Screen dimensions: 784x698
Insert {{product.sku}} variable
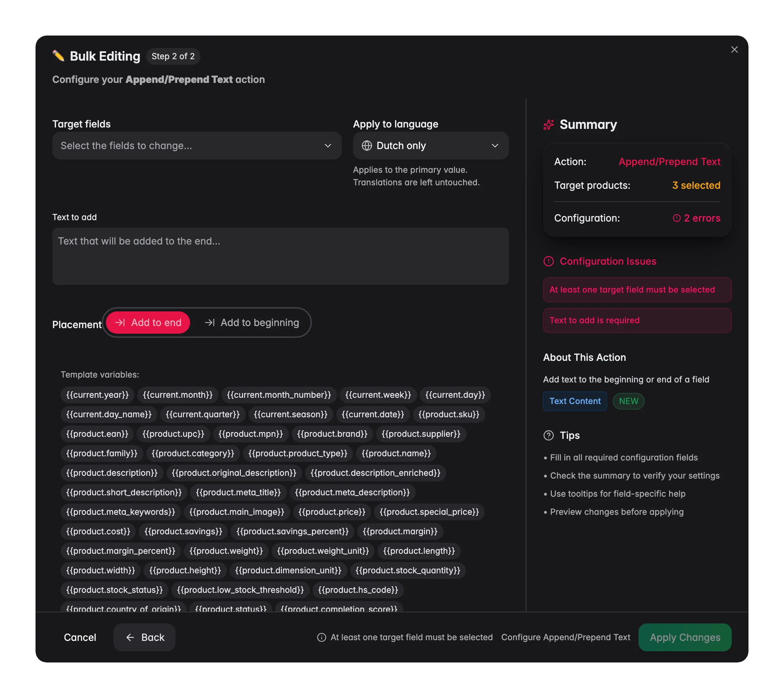[x=449, y=414]
